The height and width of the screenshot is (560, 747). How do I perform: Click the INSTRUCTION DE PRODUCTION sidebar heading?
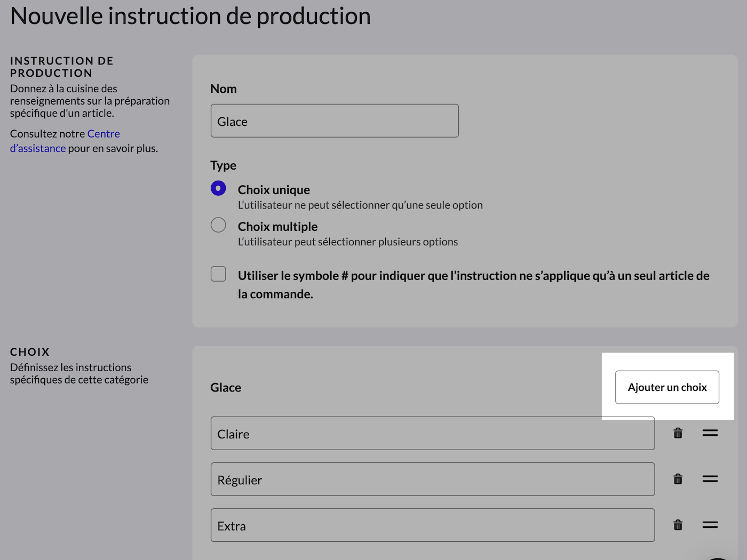[x=62, y=67]
